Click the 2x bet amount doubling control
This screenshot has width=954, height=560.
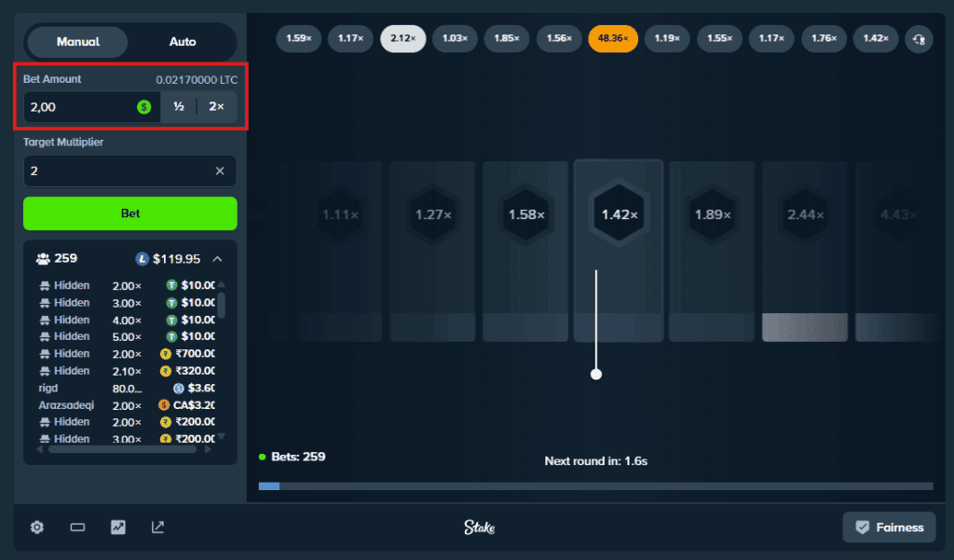tap(217, 106)
